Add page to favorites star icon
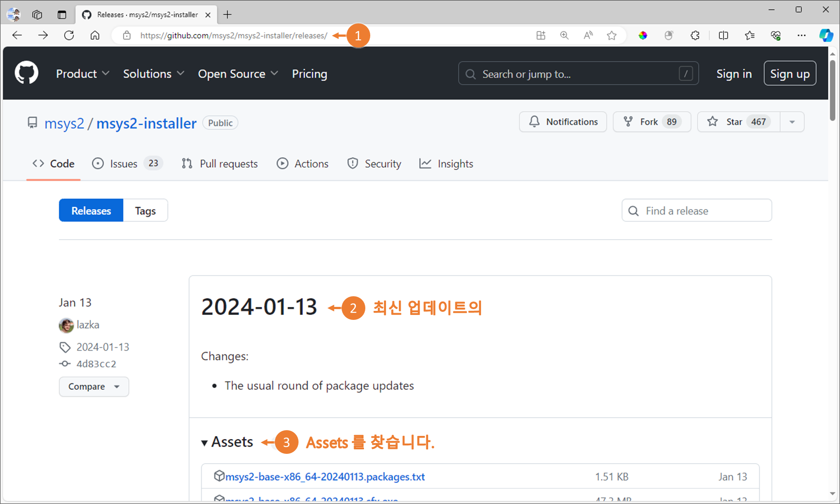 (612, 35)
